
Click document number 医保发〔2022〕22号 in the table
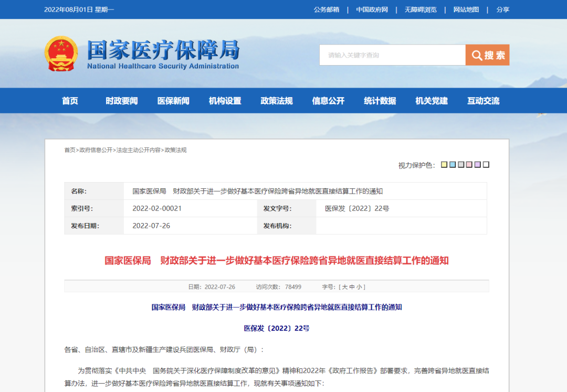point(357,208)
